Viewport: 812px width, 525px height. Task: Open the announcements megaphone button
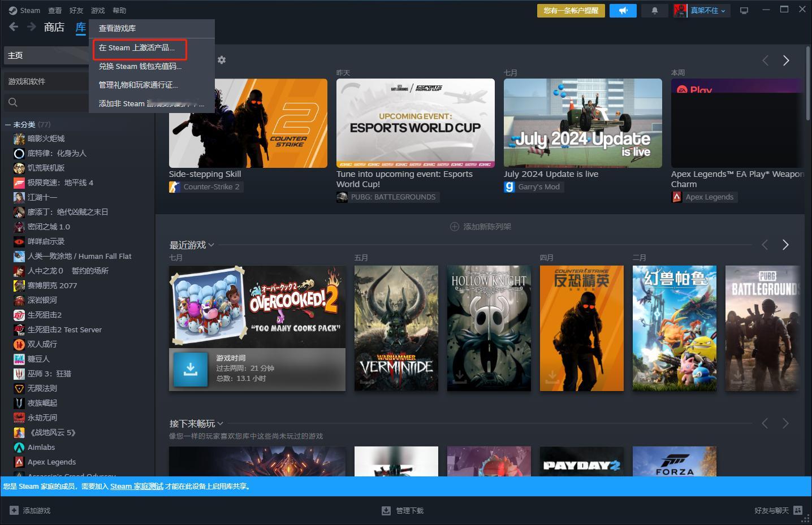(623, 11)
